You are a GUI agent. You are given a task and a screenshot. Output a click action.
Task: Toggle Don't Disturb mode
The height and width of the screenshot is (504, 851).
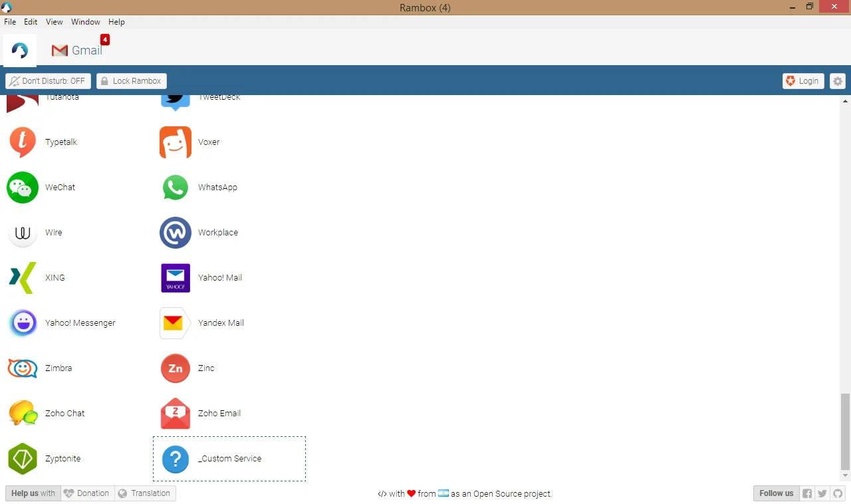tap(48, 81)
